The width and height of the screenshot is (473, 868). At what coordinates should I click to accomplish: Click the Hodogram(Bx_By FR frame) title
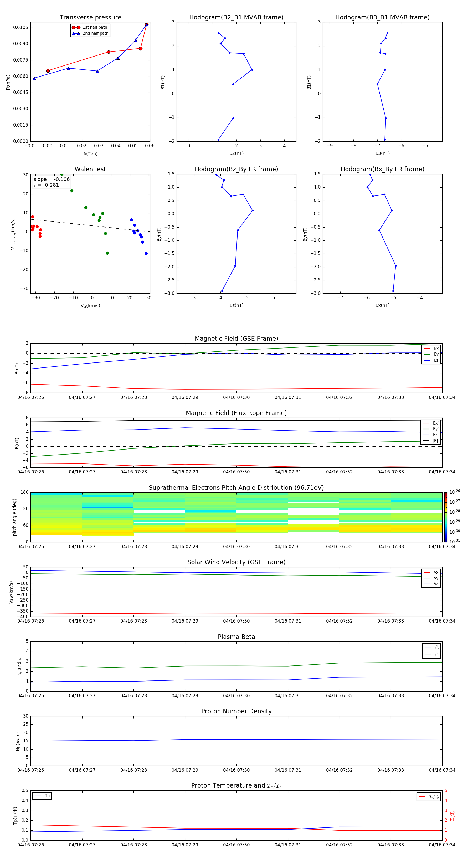tap(382, 169)
